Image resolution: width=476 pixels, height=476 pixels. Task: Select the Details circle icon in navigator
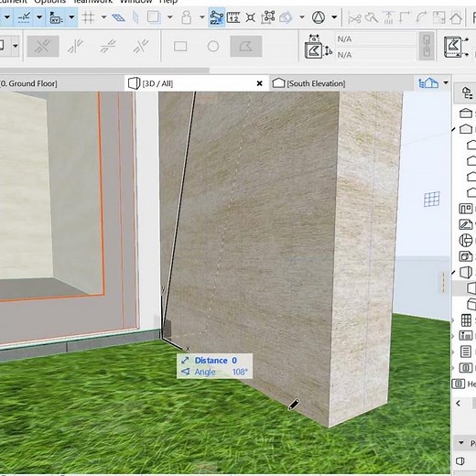[466, 241]
